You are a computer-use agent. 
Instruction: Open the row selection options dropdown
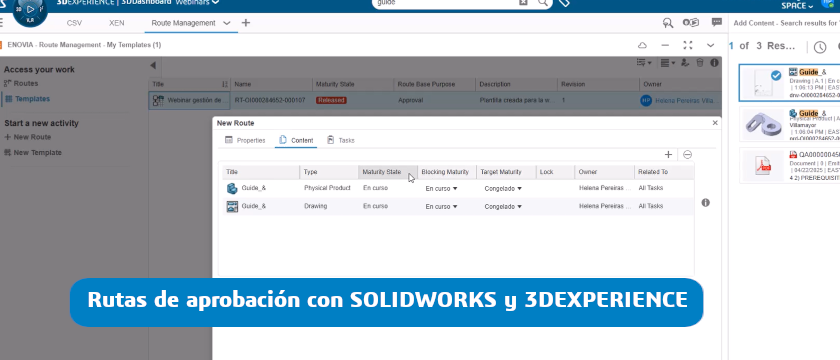643,63
